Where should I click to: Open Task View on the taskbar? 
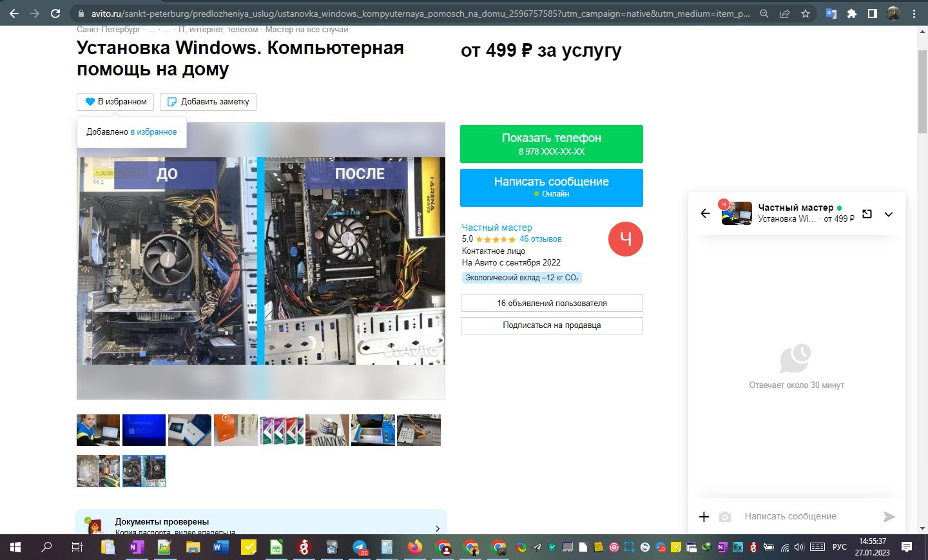[x=77, y=547]
